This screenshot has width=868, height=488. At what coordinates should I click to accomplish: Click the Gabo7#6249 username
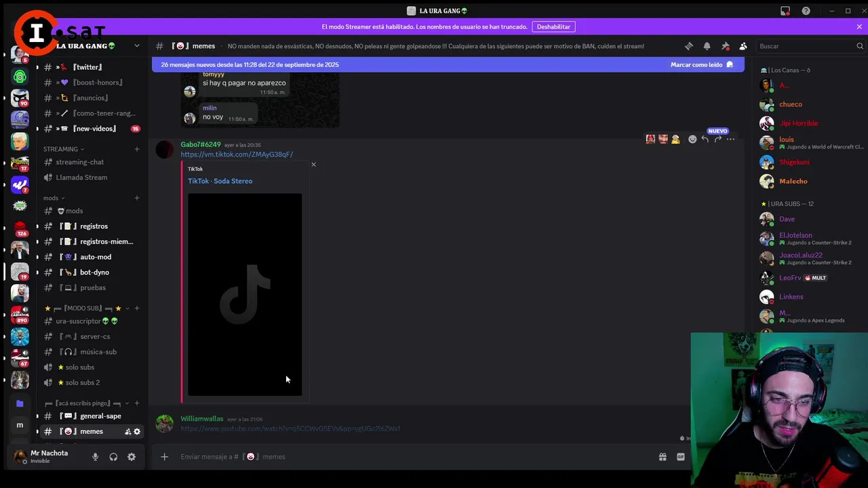[201, 144]
